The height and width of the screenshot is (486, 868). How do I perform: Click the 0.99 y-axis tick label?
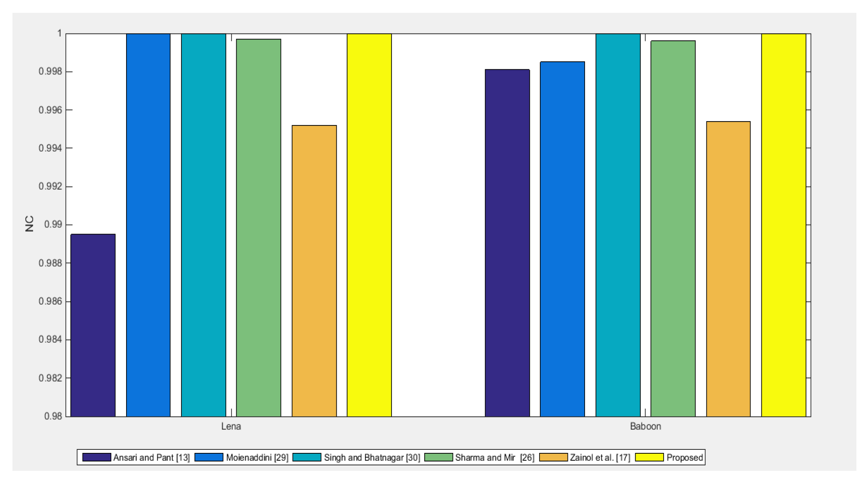(53, 225)
